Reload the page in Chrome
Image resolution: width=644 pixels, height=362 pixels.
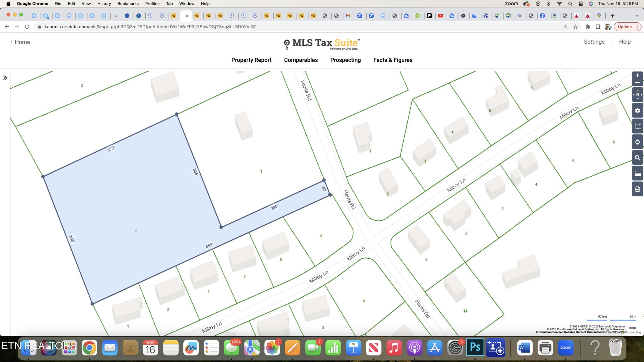point(27,27)
